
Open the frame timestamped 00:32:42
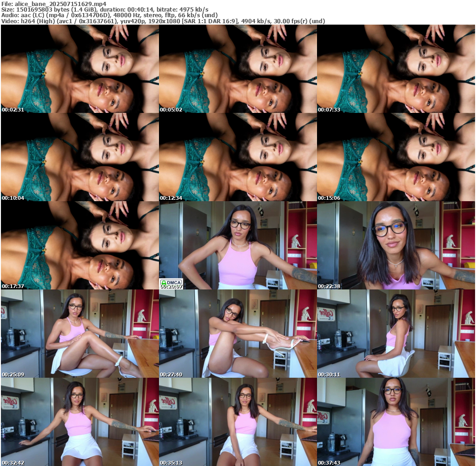(79, 421)
